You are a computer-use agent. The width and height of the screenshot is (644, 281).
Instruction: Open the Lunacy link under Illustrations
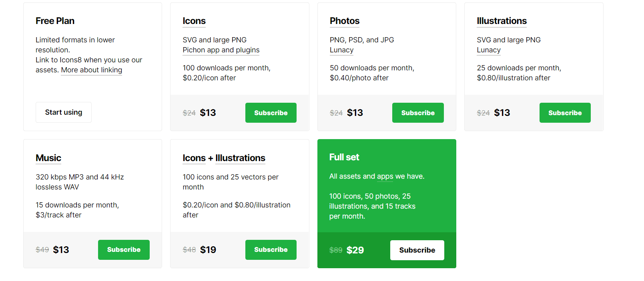coord(488,50)
